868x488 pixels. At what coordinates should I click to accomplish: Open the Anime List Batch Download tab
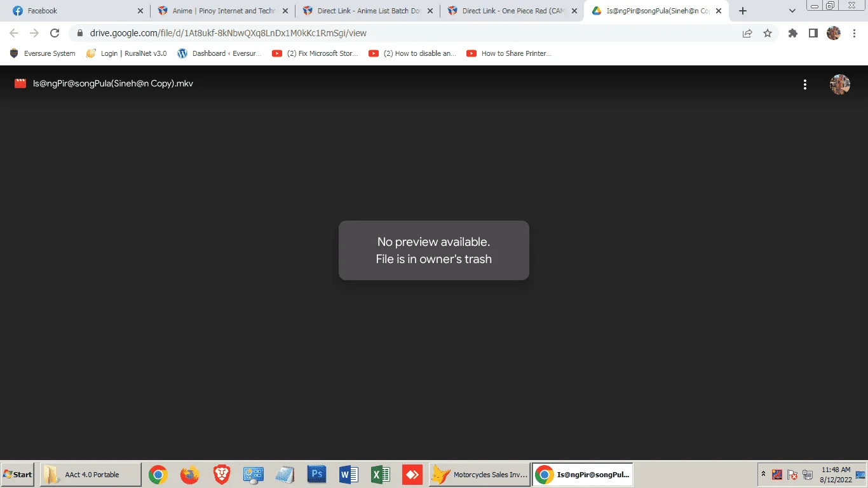click(367, 11)
